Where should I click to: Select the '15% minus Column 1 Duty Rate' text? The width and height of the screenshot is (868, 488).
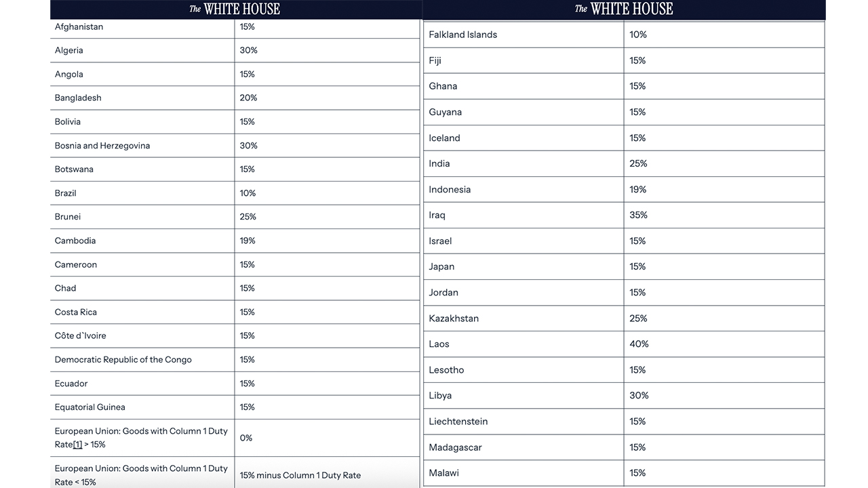[300, 475]
